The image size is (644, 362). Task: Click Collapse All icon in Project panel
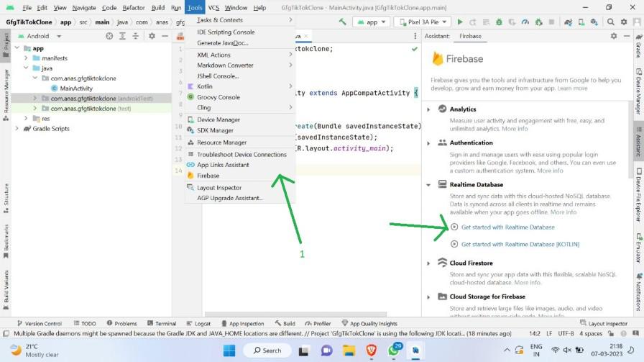click(136, 36)
